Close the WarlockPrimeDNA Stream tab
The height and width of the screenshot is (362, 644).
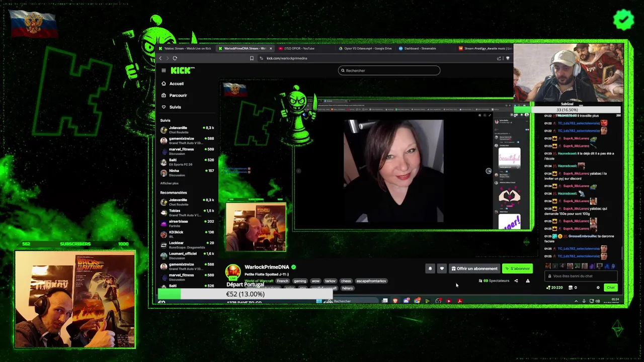tap(271, 48)
